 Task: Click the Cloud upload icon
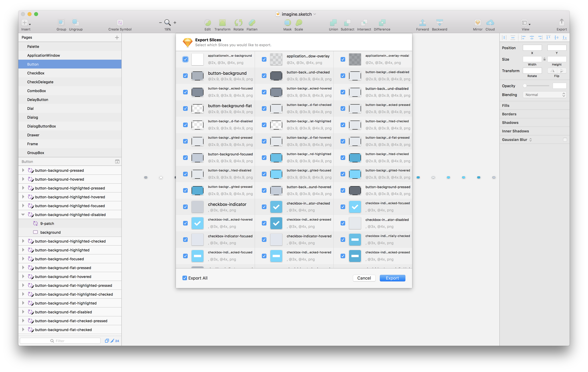(x=490, y=23)
